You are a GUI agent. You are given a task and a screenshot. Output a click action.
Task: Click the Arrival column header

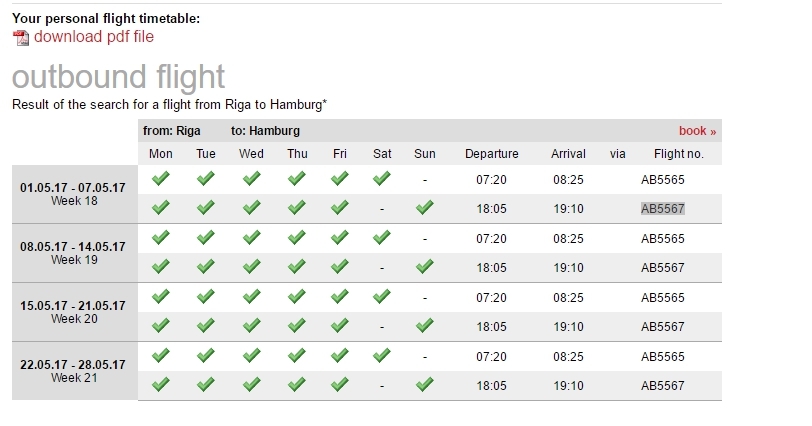point(568,154)
